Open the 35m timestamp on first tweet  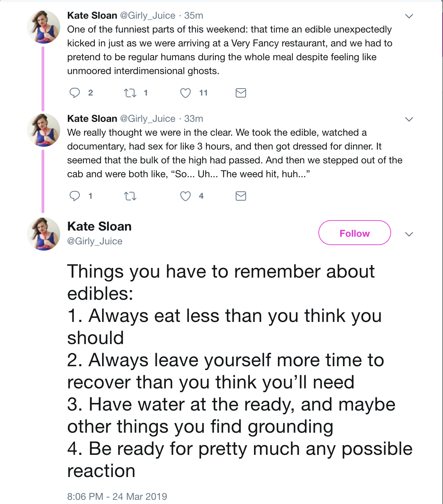193,16
